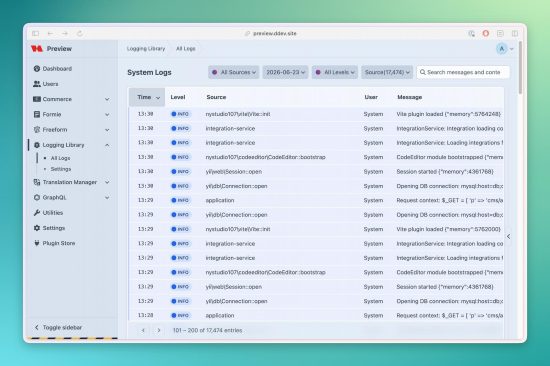The height and width of the screenshot is (366, 550).
Task: Collapse the right panel chevron
Action: pos(509,237)
